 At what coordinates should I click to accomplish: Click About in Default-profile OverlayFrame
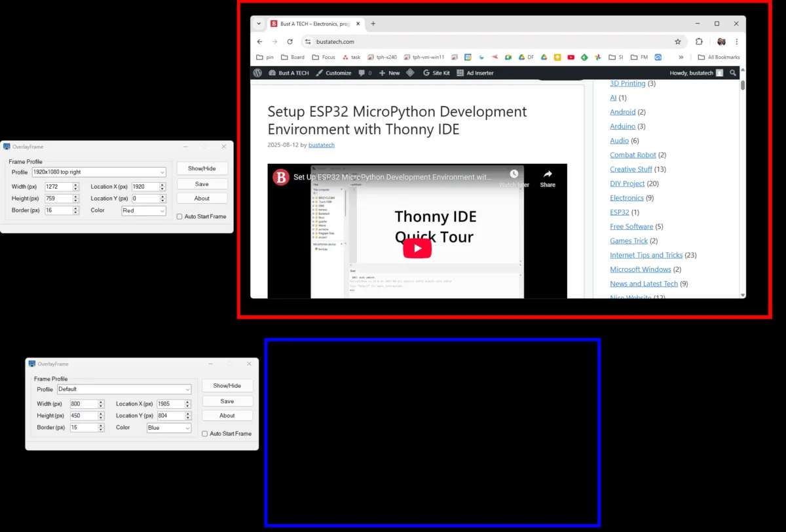tap(227, 415)
